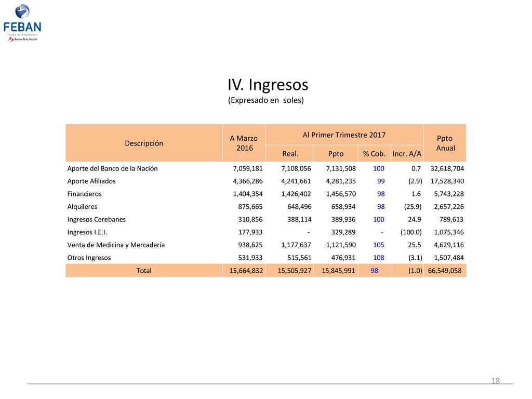The height and width of the screenshot is (399, 532).
Task: Click total value 15,845,991
Action: 338,271
